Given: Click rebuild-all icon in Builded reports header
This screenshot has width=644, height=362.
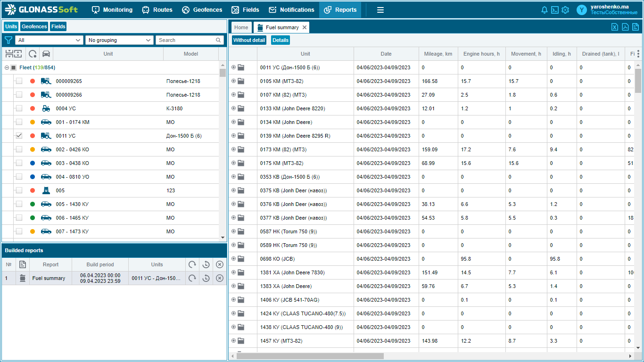Looking at the screenshot, I should click(x=192, y=264).
